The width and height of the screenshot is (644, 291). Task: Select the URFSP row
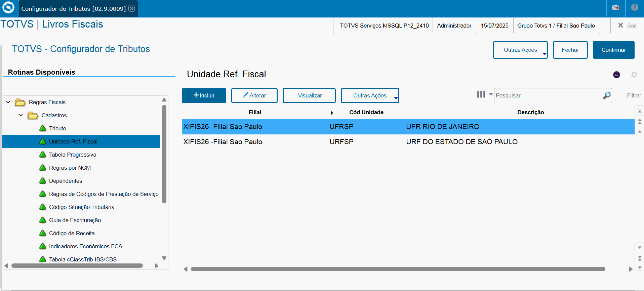pyautogui.click(x=408, y=142)
